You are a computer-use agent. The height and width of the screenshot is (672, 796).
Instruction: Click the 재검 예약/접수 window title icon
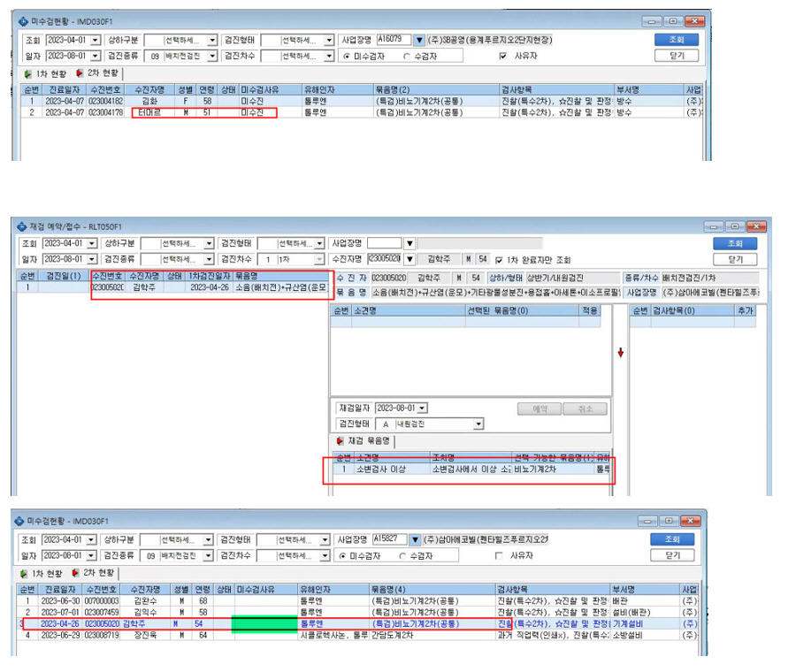21,226
